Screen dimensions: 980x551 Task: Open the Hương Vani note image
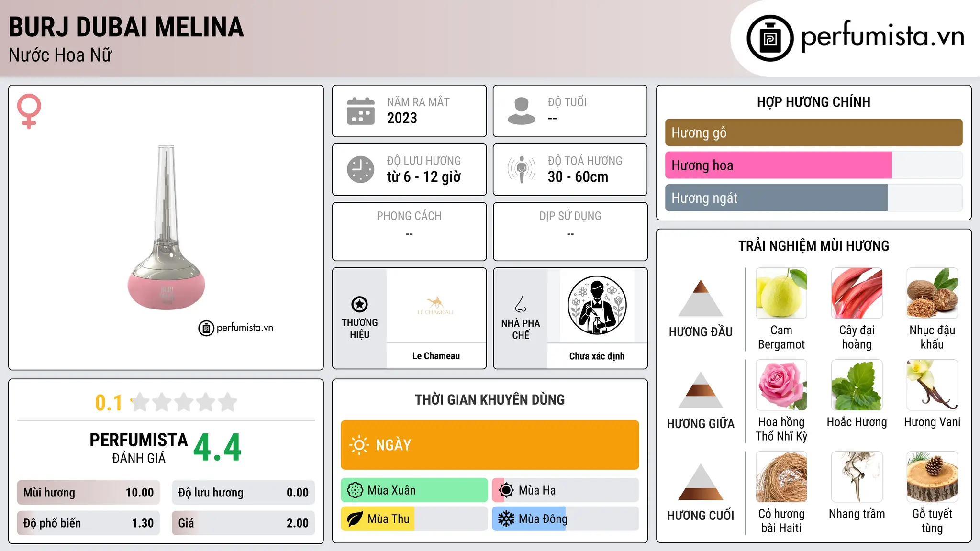pyautogui.click(x=932, y=385)
